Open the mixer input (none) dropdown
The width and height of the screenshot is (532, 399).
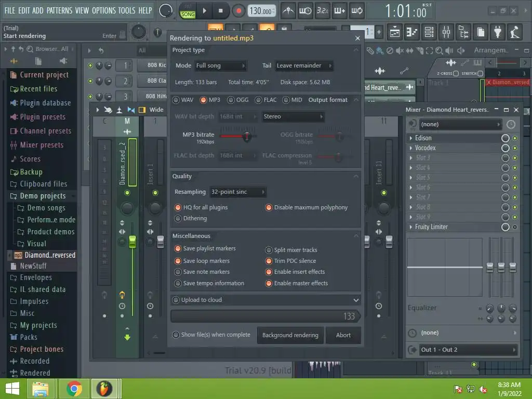[x=460, y=124]
